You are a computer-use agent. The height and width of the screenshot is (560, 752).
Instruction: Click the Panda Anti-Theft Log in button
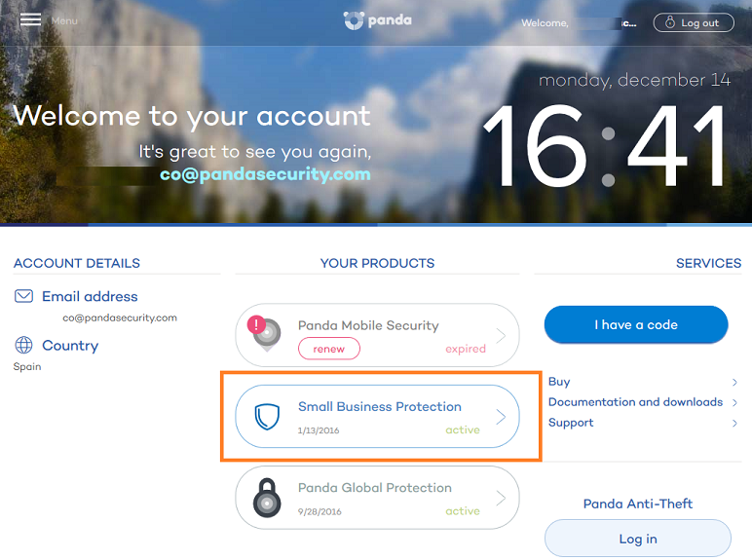click(x=638, y=539)
